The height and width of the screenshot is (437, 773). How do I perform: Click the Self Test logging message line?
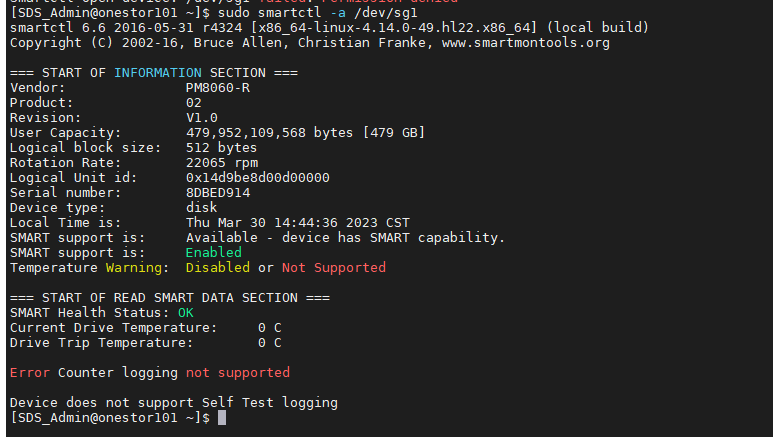(173, 402)
